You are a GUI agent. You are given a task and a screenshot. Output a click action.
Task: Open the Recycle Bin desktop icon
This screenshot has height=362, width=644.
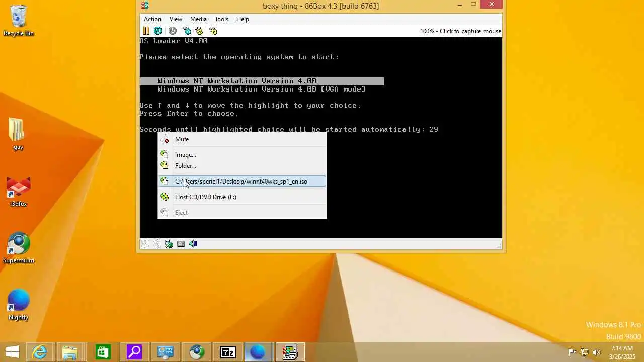(x=19, y=21)
